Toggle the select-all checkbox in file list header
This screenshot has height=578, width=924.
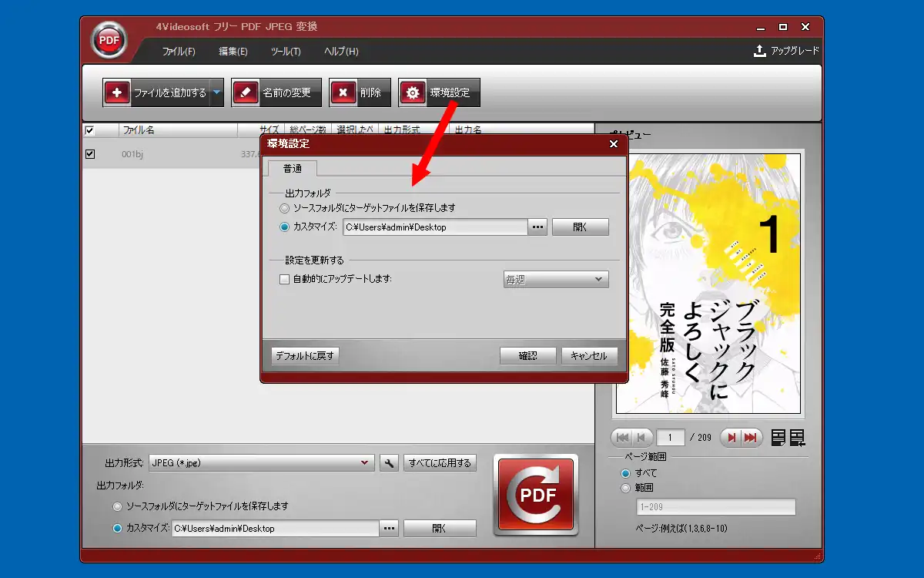(x=90, y=130)
